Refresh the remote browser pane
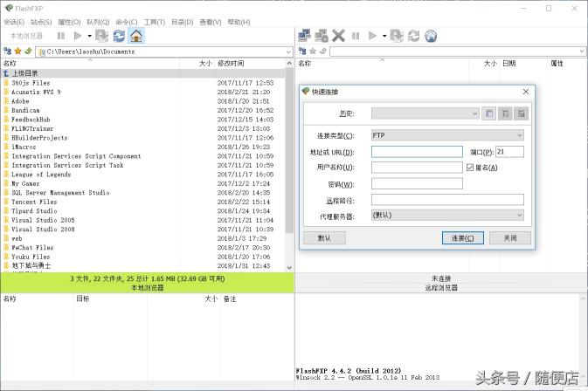 pyautogui.click(x=413, y=36)
